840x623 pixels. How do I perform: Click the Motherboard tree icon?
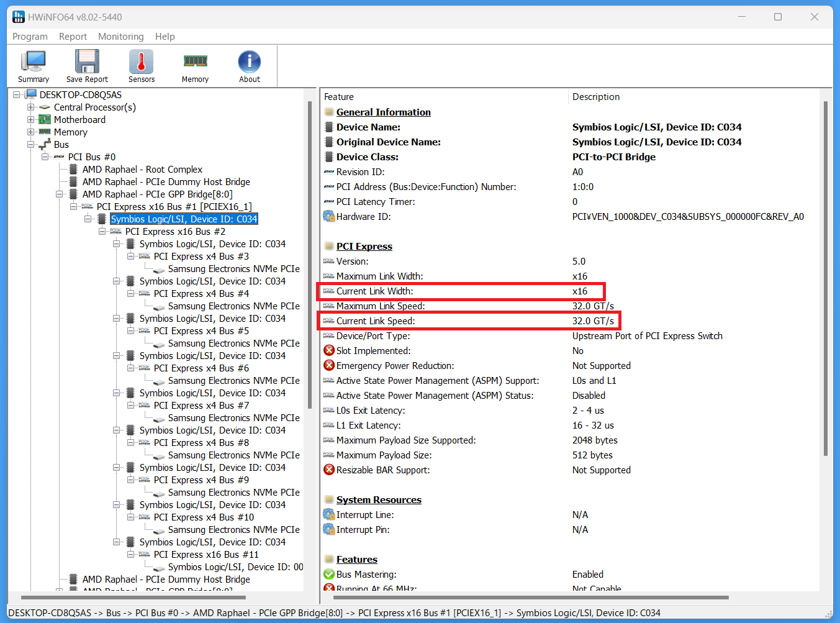point(45,119)
